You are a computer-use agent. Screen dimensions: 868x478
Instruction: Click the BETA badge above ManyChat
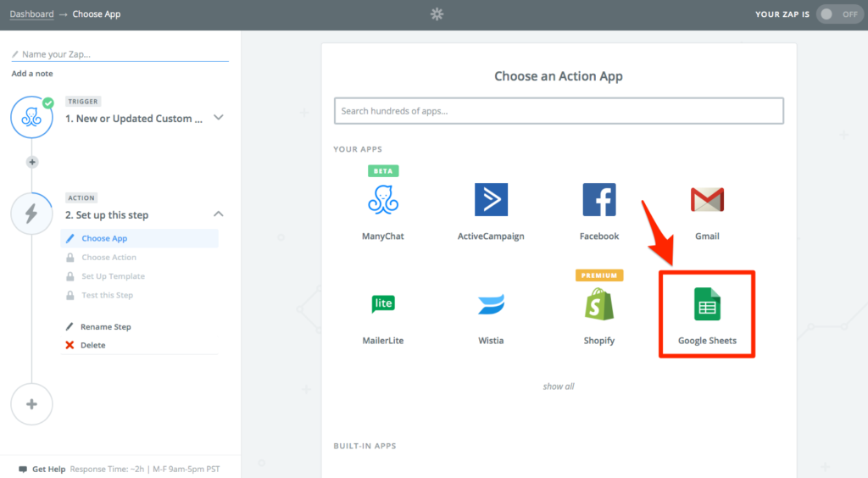(x=383, y=171)
